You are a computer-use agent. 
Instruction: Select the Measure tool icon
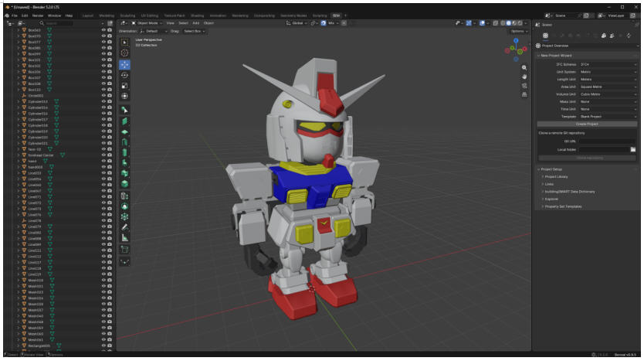coord(124,237)
